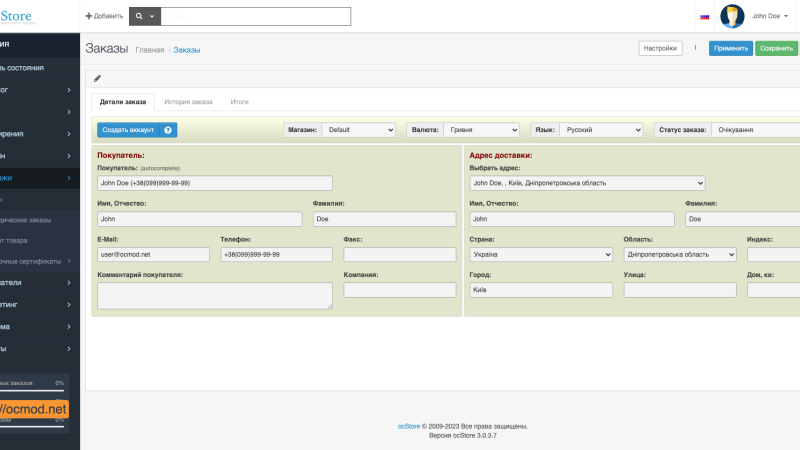
Task: Focus the top search input field
Action: pos(256,16)
